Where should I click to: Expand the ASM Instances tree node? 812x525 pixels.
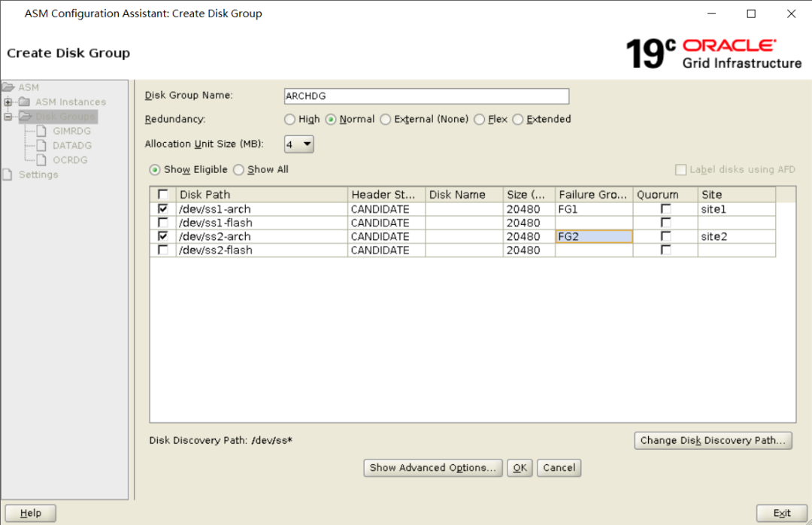8,102
